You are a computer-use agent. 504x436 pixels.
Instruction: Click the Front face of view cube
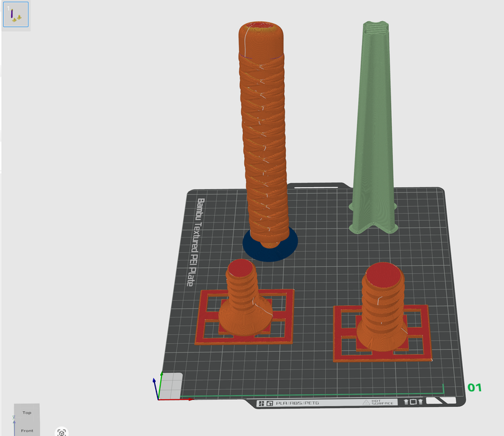(27, 430)
